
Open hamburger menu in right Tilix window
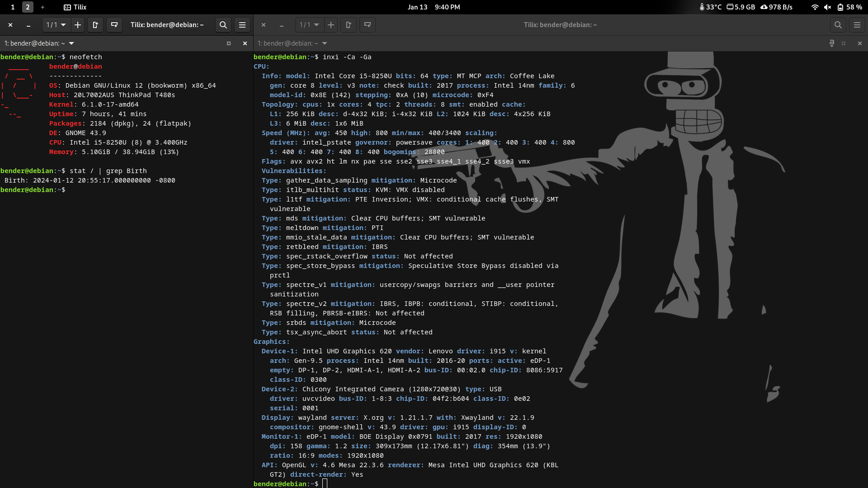pos(857,25)
